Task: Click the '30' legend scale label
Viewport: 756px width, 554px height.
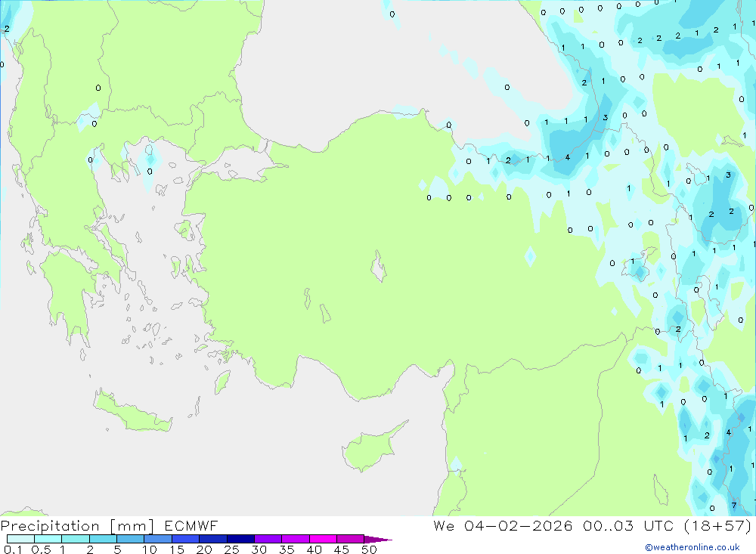Action: (259, 549)
